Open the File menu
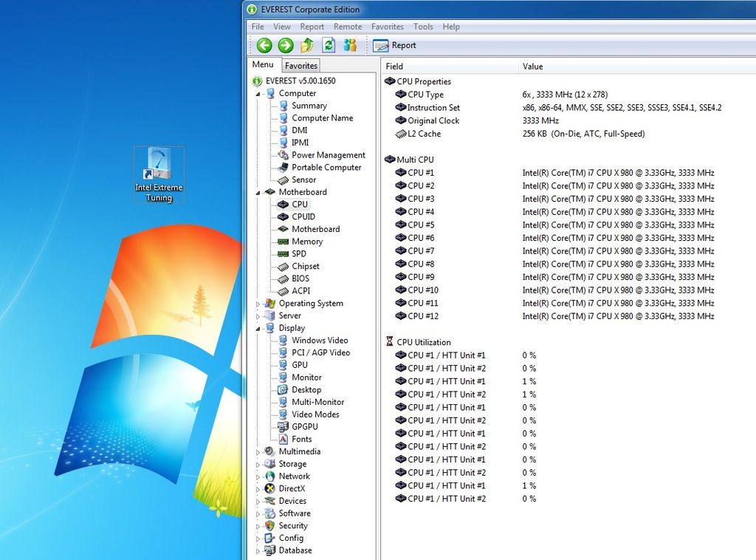 (x=258, y=27)
